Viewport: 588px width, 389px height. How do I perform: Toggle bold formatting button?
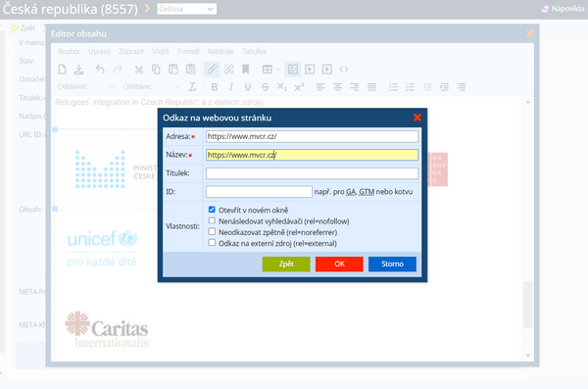(214, 87)
